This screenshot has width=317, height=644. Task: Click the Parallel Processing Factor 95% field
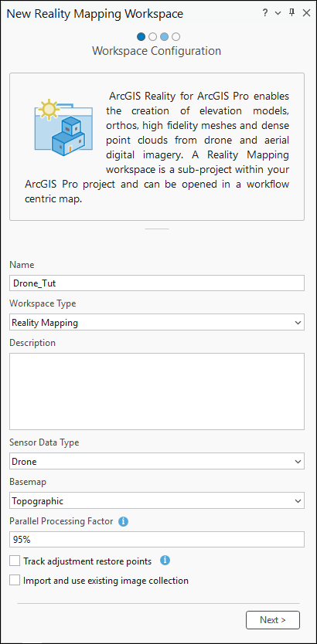pyautogui.click(x=157, y=540)
